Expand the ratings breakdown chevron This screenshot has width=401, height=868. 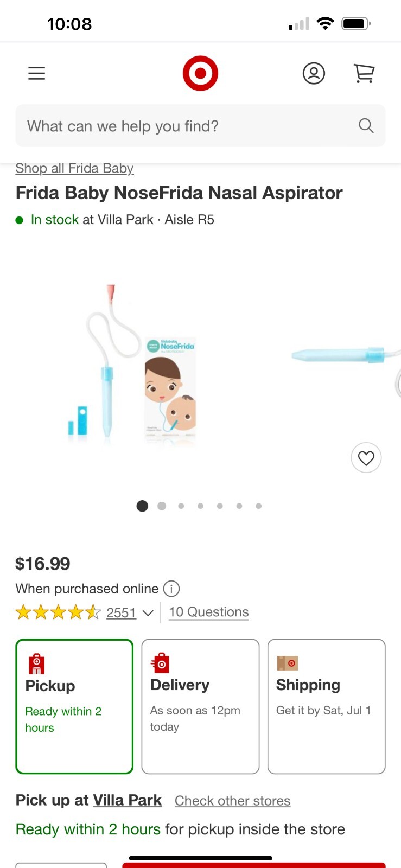pyautogui.click(x=148, y=613)
